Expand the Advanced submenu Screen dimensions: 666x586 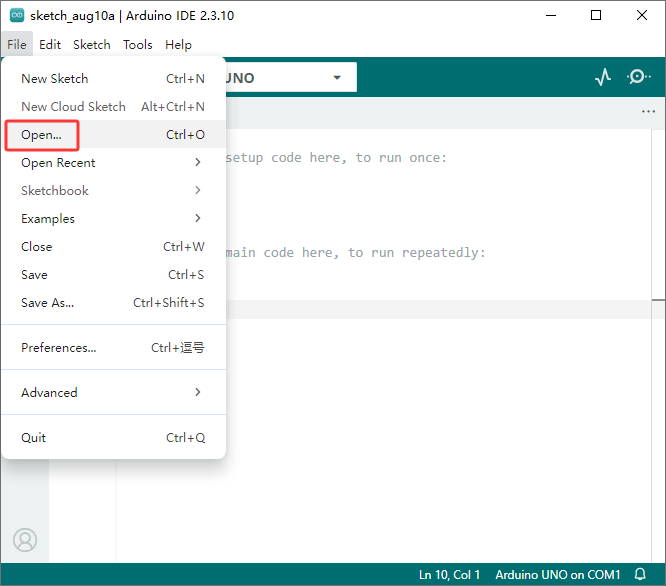click(x=113, y=392)
